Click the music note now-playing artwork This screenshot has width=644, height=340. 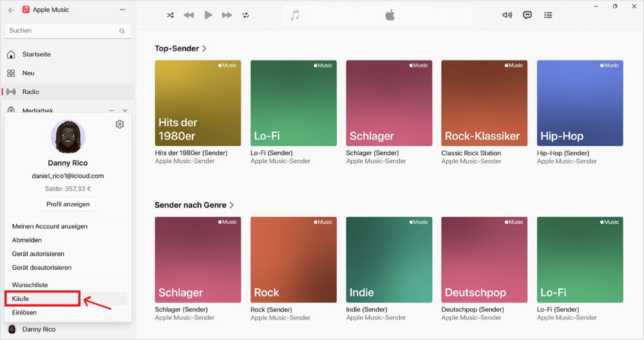click(x=295, y=15)
